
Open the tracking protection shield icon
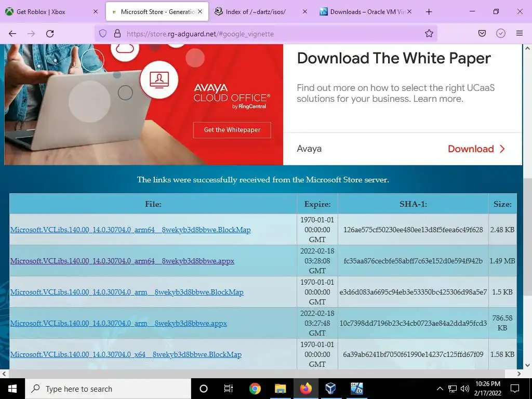(103, 34)
